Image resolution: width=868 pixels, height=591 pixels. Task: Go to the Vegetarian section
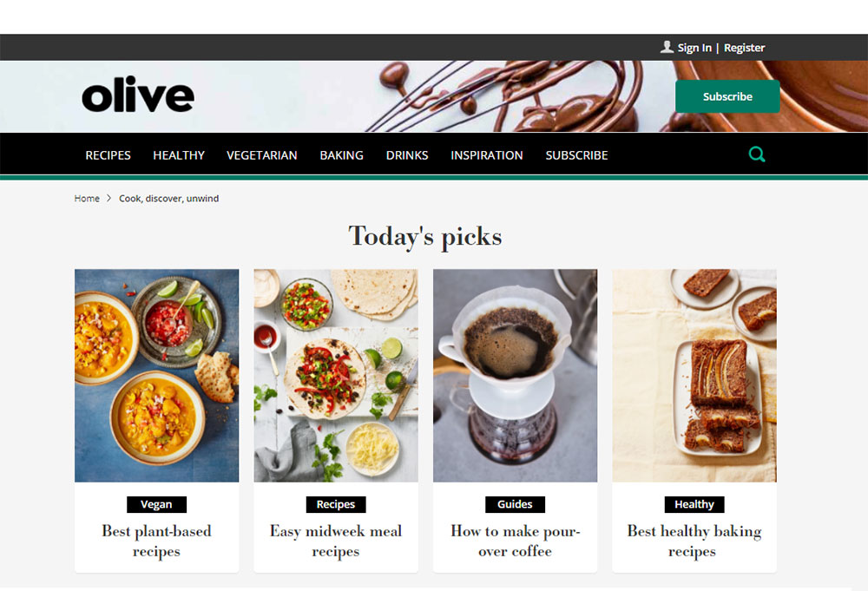tap(262, 155)
